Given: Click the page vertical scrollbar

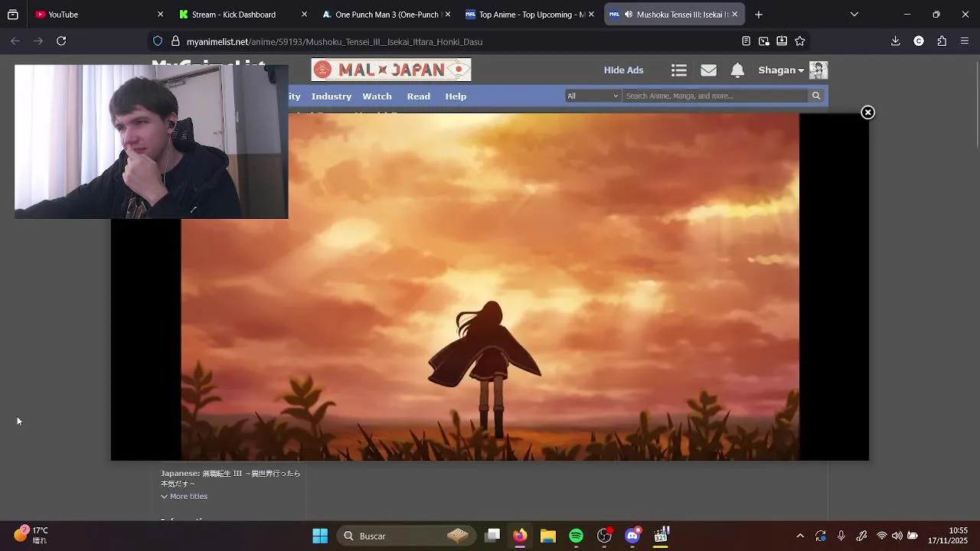Looking at the screenshot, I should point(976,103).
